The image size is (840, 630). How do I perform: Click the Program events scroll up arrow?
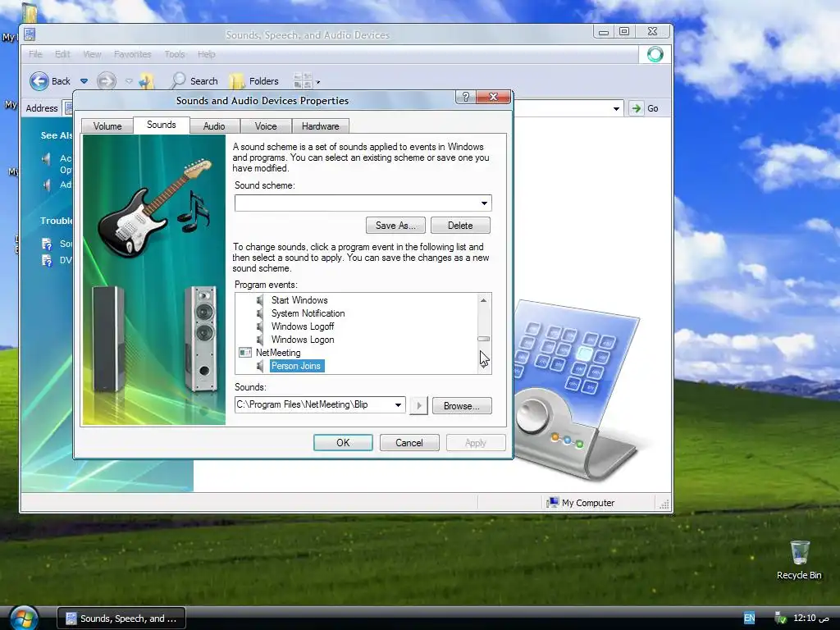click(483, 300)
